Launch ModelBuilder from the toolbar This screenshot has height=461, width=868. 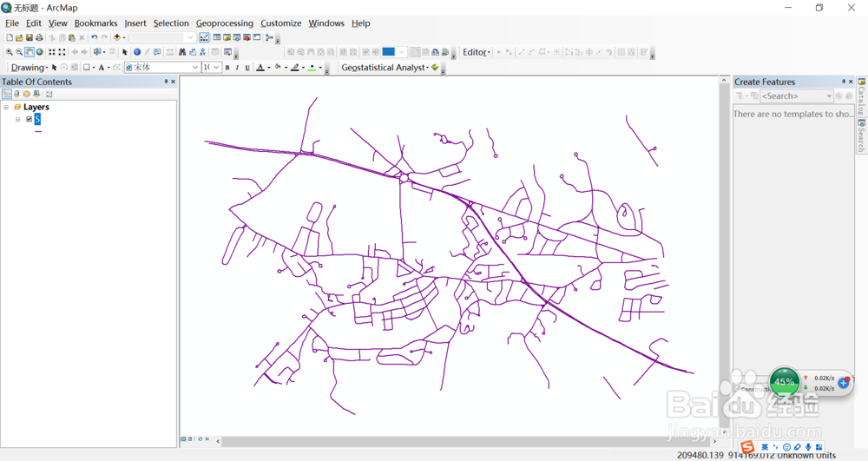[x=269, y=37]
